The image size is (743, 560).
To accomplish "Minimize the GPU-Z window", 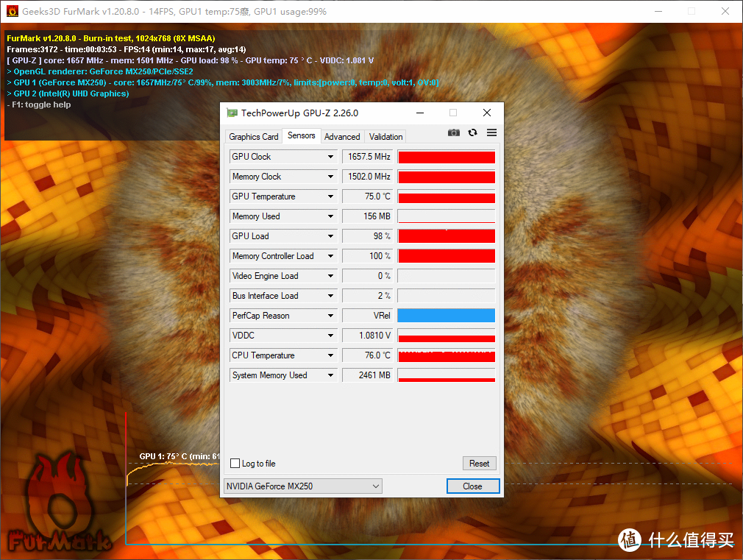I will [x=420, y=113].
